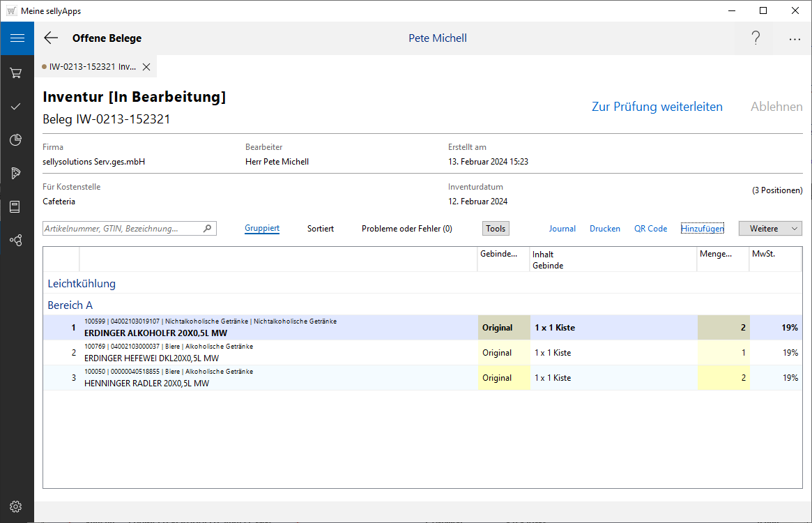Switch to Sortiert view

point(320,229)
